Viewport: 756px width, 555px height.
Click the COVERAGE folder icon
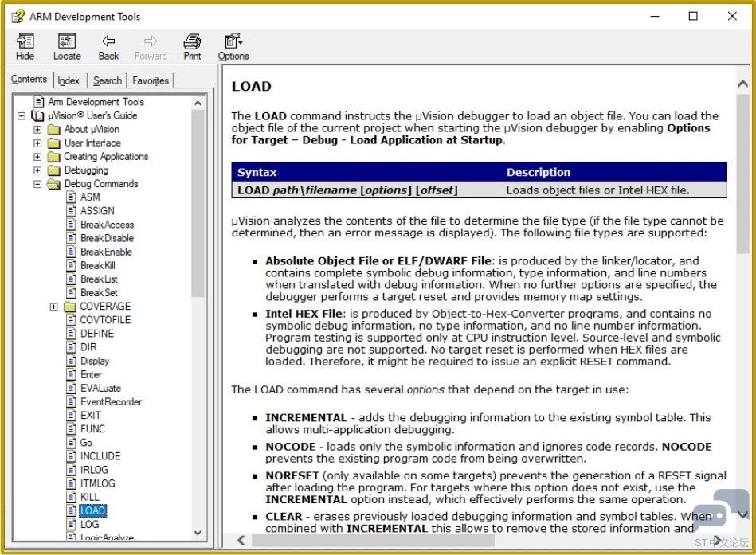(x=70, y=307)
